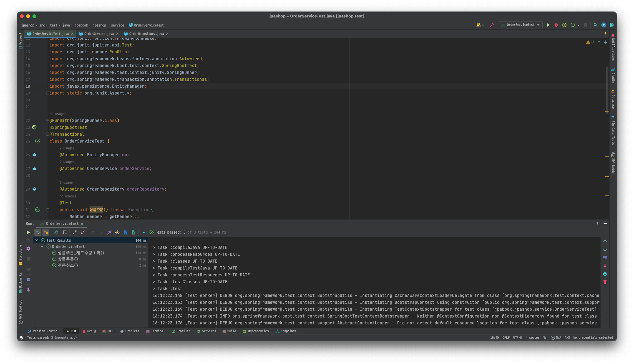The image size is (634, 364).
Task: Open the Debug tool window tab
Action: point(89,331)
